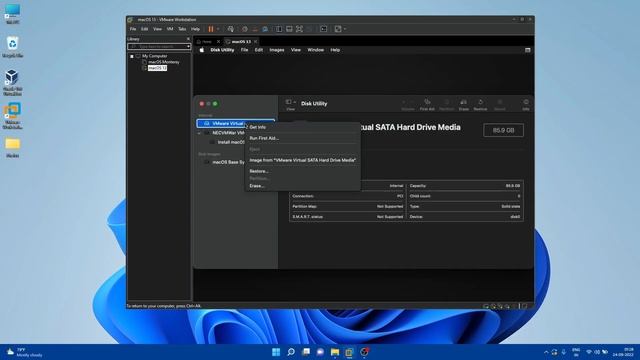
Task: Click the thumbnail bar toggle icon in VMware toolbar
Action: (289, 29)
